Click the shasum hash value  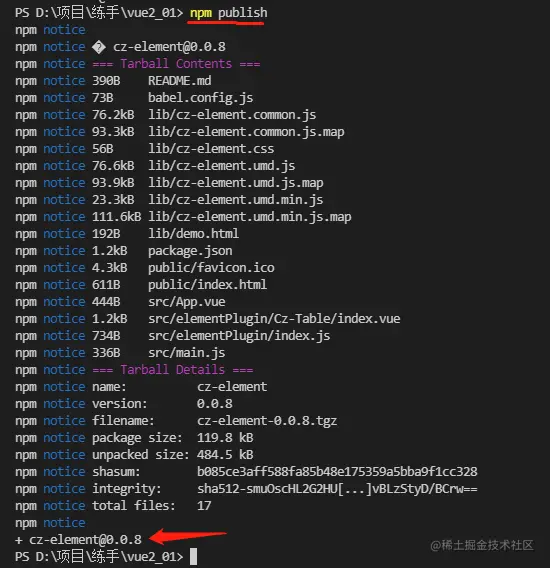[x=337, y=472]
